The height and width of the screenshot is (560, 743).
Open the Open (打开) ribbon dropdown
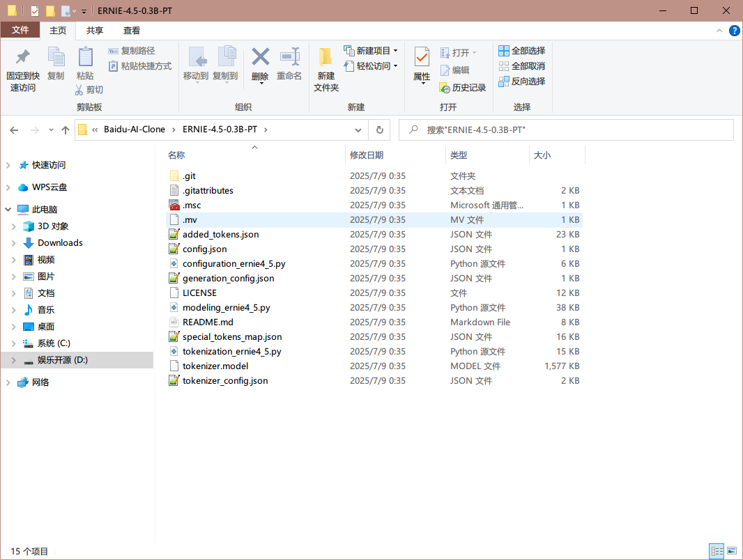tap(458, 52)
